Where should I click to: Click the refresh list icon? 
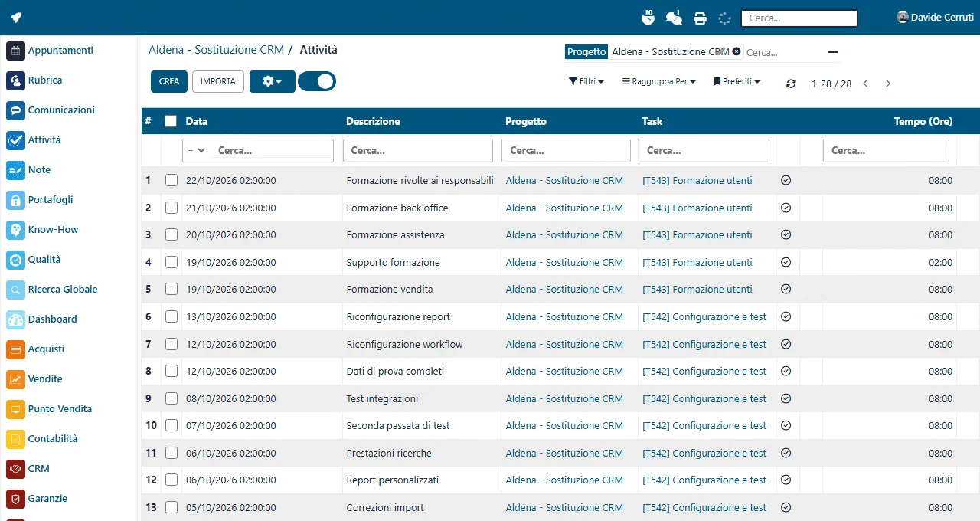791,84
